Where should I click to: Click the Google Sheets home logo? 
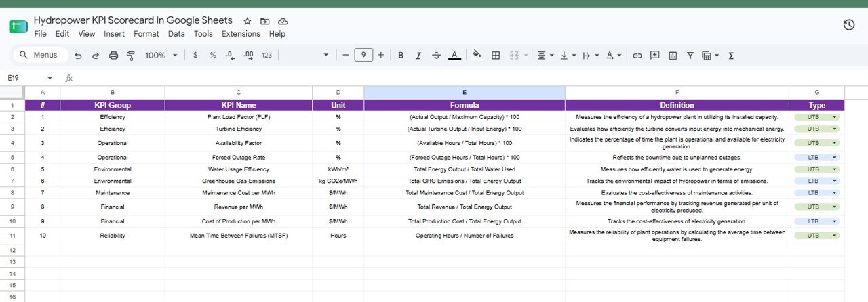click(18, 26)
